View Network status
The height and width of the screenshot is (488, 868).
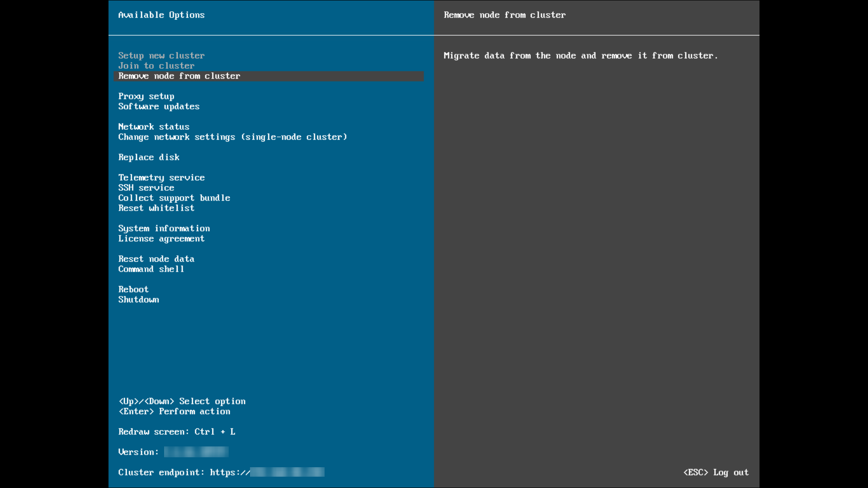tap(154, 127)
